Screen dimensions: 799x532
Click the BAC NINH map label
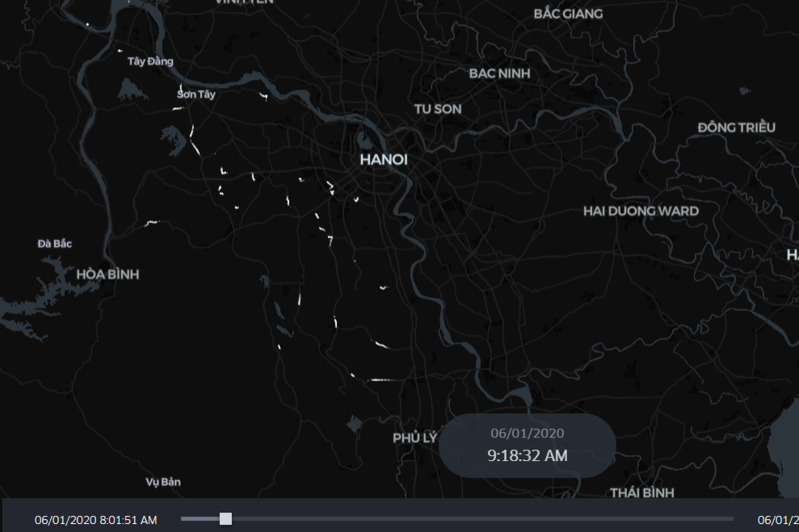499,73
